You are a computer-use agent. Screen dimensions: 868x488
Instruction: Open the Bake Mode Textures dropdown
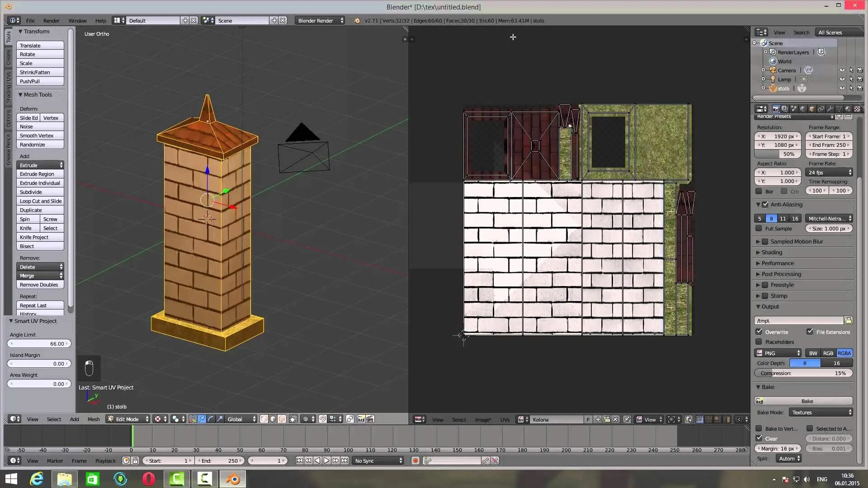[x=821, y=412]
